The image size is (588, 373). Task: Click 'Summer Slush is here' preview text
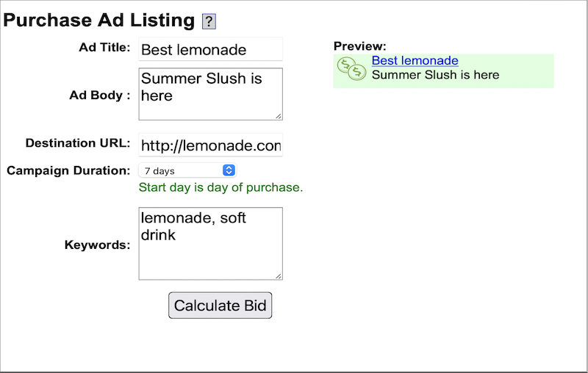coord(435,75)
